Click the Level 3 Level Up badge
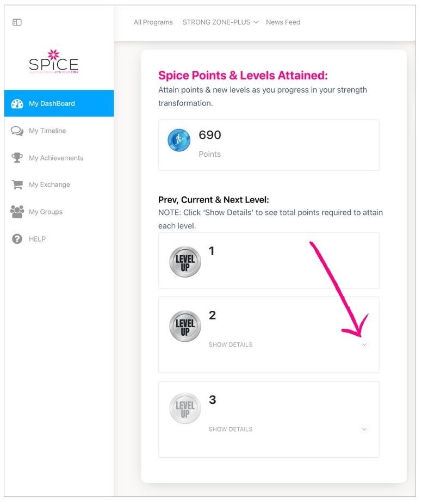The width and height of the screenshot is (422, 504). (x=185, y=409)
